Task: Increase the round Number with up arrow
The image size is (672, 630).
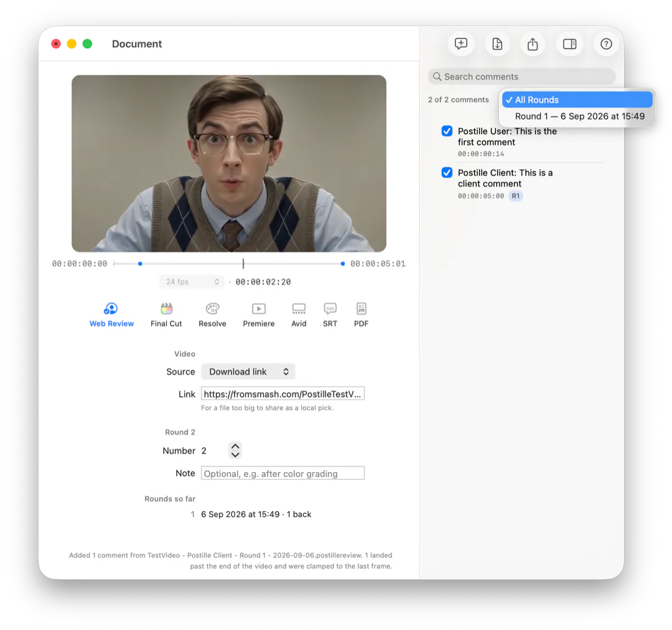Action: 235,447
